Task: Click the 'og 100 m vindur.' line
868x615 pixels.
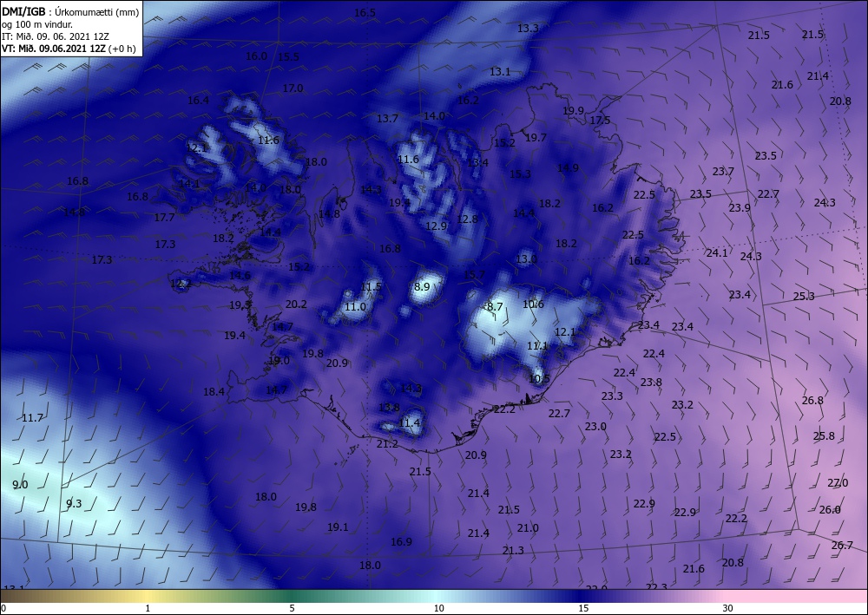Action: point(37,24)
